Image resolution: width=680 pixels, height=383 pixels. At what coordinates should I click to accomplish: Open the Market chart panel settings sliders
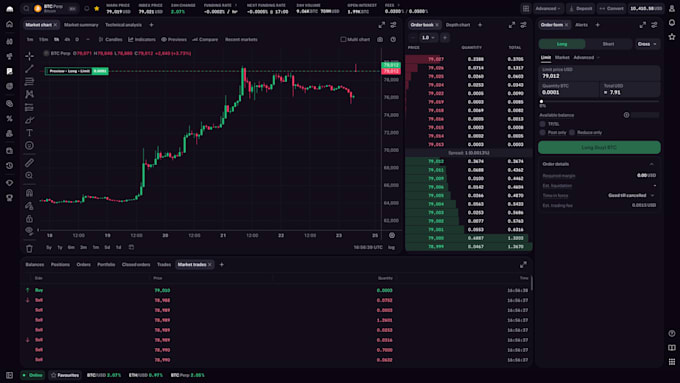coord(393,25)
